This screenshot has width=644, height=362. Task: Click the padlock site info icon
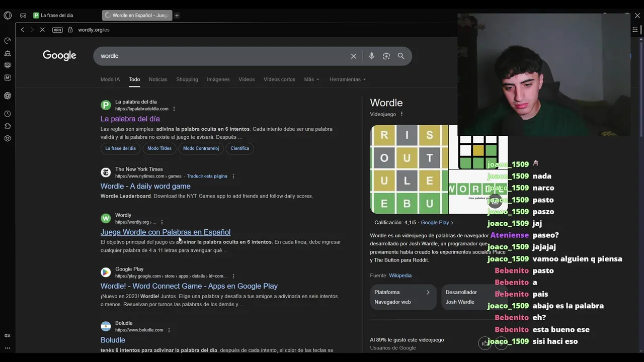click(x=70, y=30)
